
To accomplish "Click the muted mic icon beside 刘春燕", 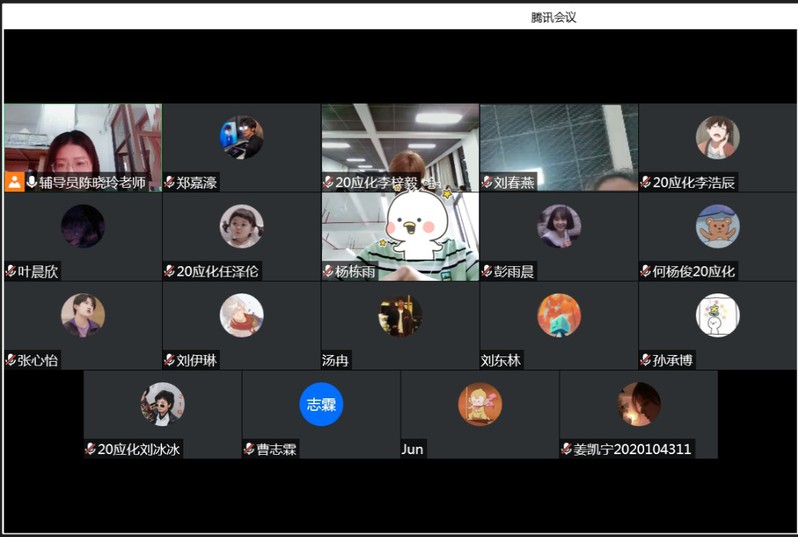I will pyautogui.click(x=487, y=183).
